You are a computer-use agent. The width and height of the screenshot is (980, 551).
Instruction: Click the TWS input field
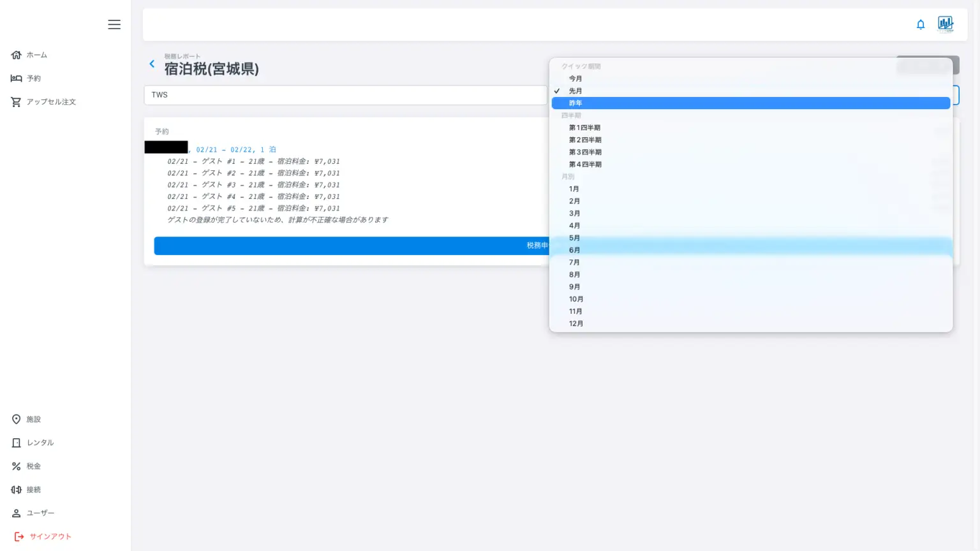click(345, 95)
